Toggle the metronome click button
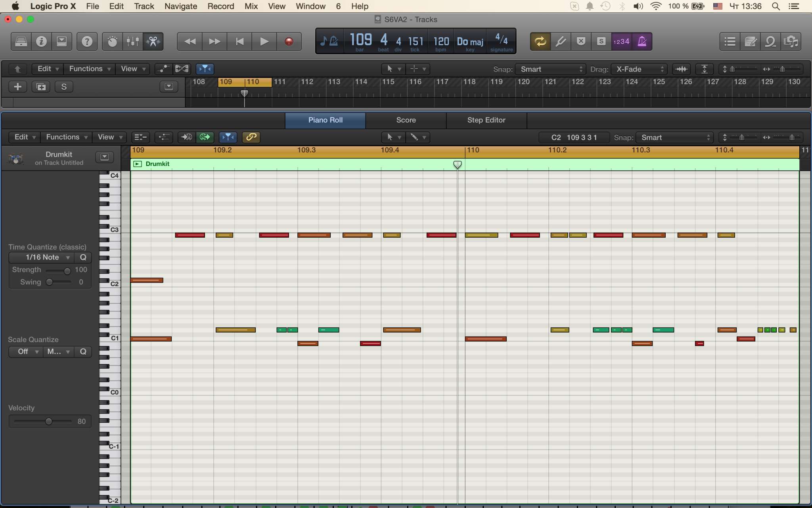 point(642,41)
